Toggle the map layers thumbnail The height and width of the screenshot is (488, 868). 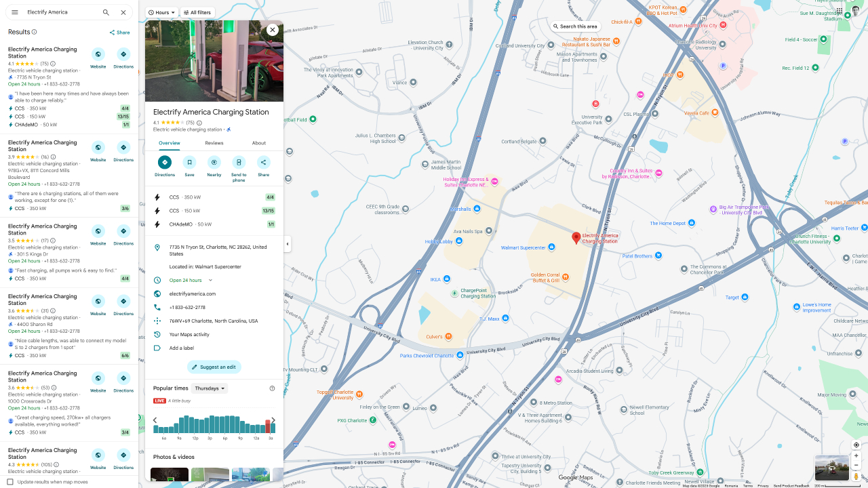[831, 468]
